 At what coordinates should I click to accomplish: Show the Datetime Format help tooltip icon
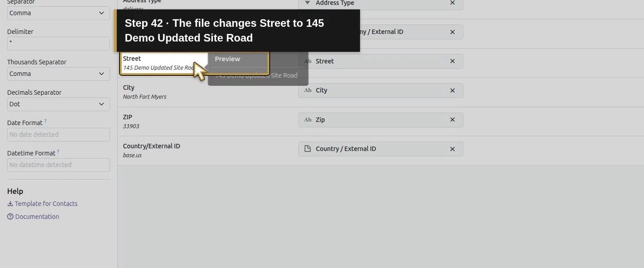[58, 151]
